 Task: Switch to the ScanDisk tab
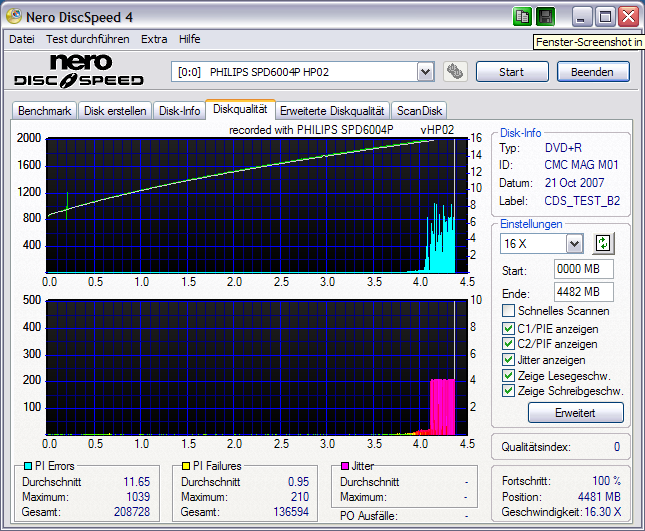click(x=419, y=111)
